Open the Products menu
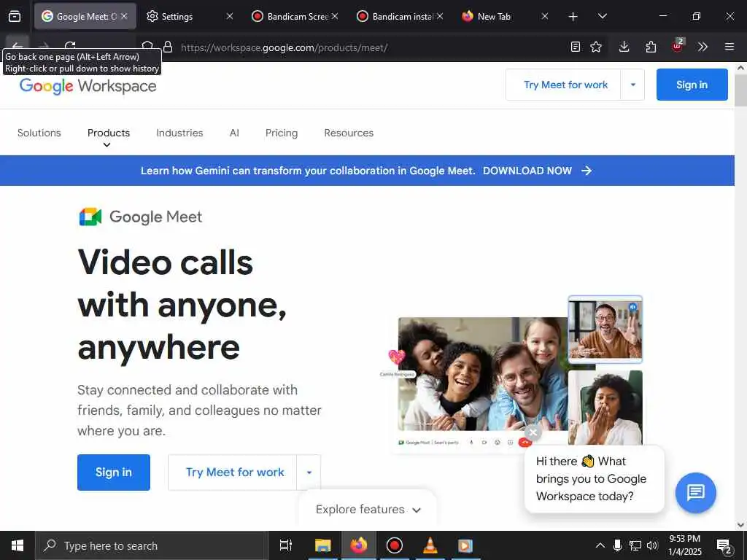The image size is (747, 560). click(x=109, y=133)
